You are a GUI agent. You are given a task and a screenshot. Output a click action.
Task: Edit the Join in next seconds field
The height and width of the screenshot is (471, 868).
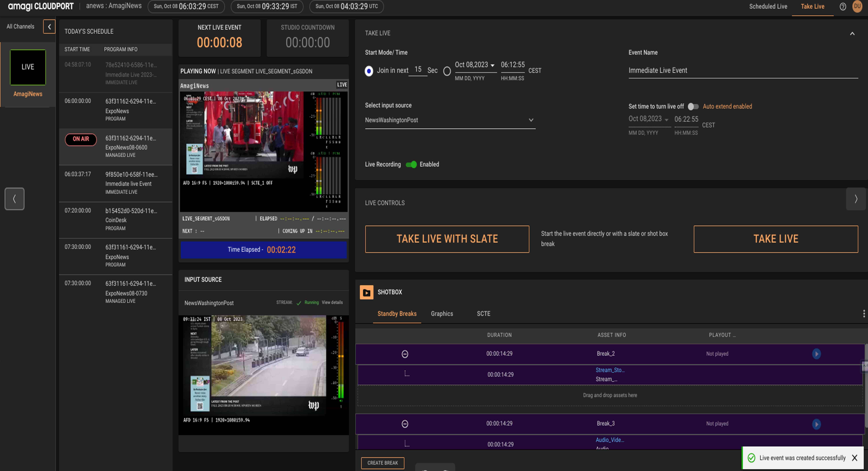click(418, 70)
